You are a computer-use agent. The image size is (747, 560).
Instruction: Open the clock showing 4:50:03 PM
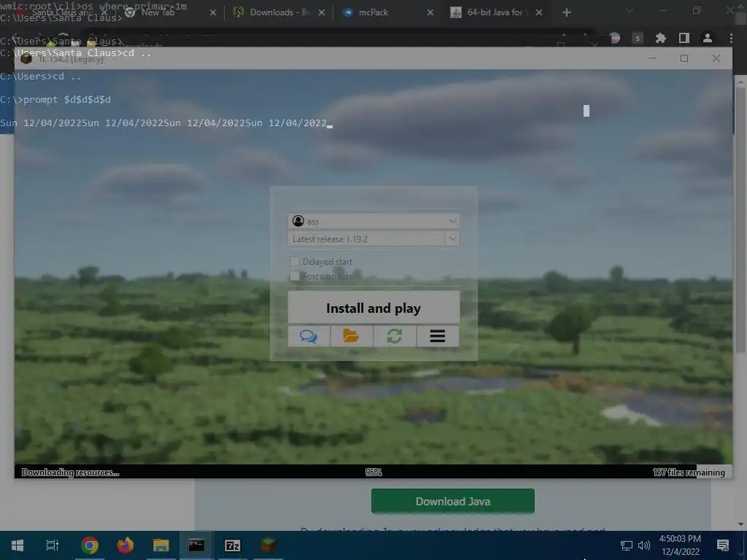pyautogui.click(x=681, y=545)
